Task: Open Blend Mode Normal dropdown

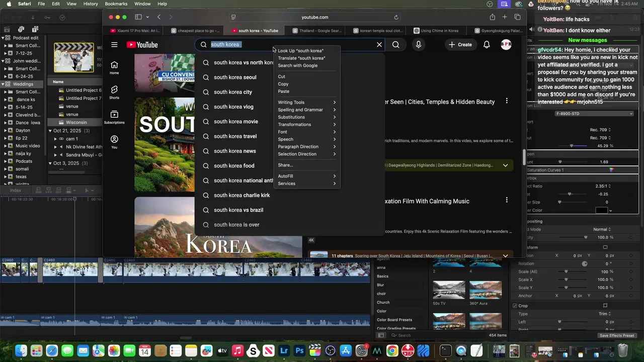Action: pyautogui.click(x=602, y=229)
